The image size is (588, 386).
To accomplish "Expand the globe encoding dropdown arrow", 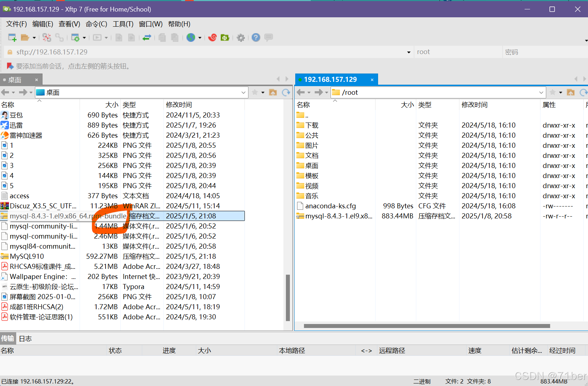I will tap(200, 37).
